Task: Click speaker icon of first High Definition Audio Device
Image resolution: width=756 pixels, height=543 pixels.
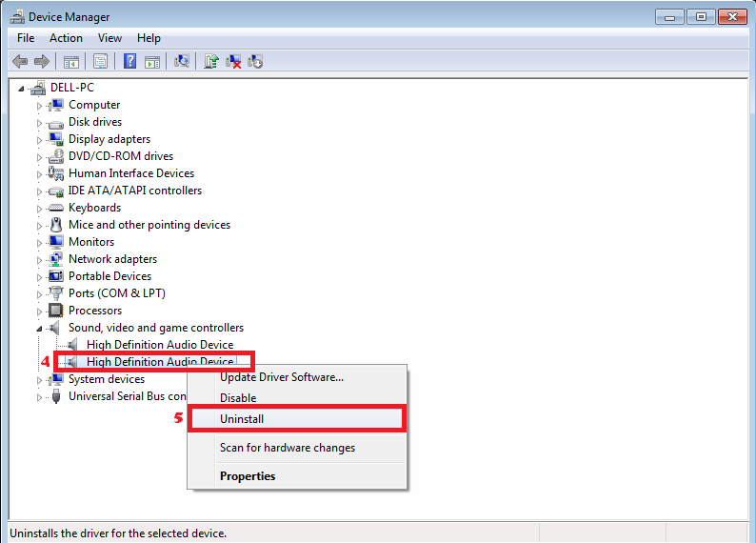Action: (x=72, y=344)
